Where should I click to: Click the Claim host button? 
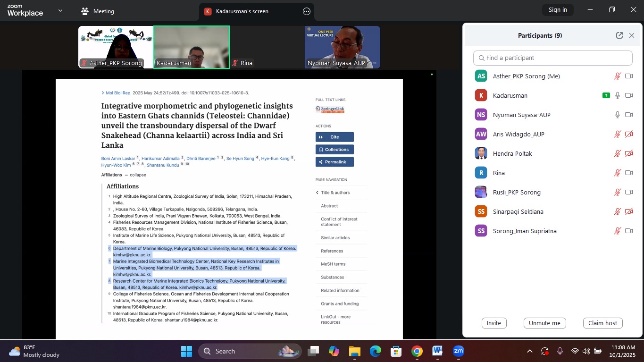pos(602,323)
